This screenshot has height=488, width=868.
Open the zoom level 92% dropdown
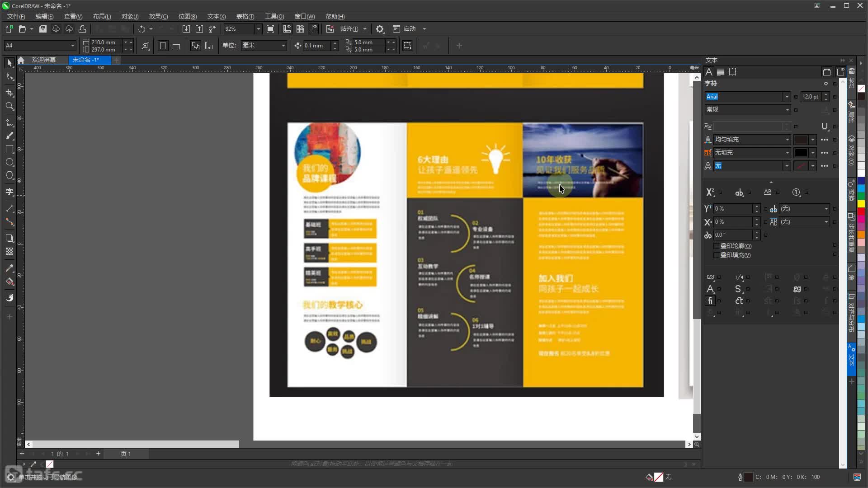pos(259,29)
